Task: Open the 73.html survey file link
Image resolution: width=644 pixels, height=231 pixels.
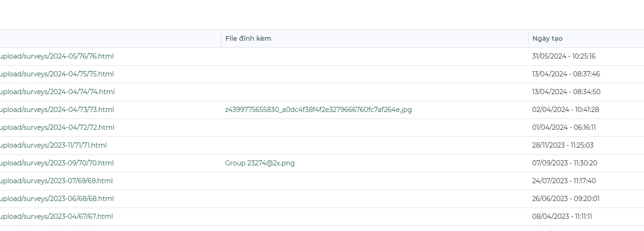Action: coord(56,110)
